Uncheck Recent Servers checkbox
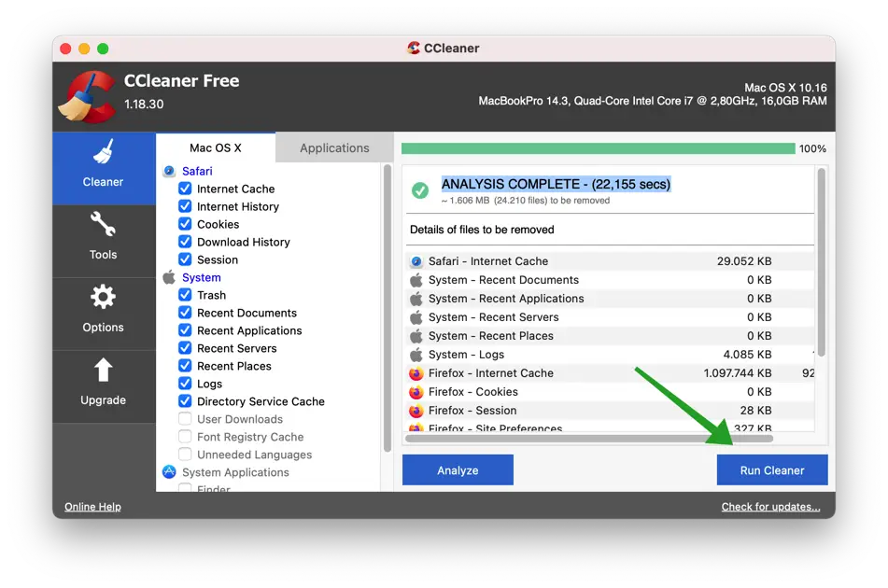The width and height of the screenshot is (888, 588). (185, 348)
